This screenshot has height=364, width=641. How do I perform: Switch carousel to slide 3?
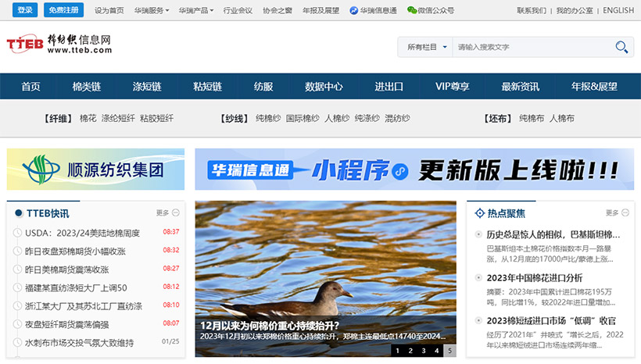[x=423, y=351]
